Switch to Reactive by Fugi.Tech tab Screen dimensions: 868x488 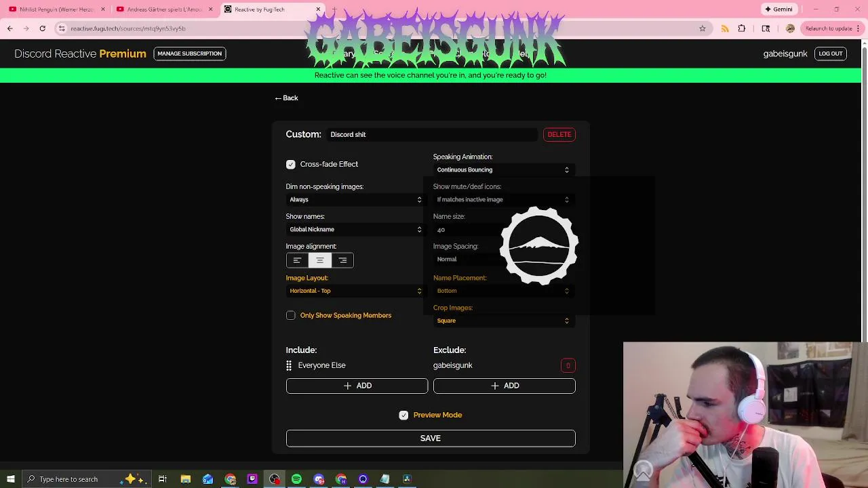[271, 9]
